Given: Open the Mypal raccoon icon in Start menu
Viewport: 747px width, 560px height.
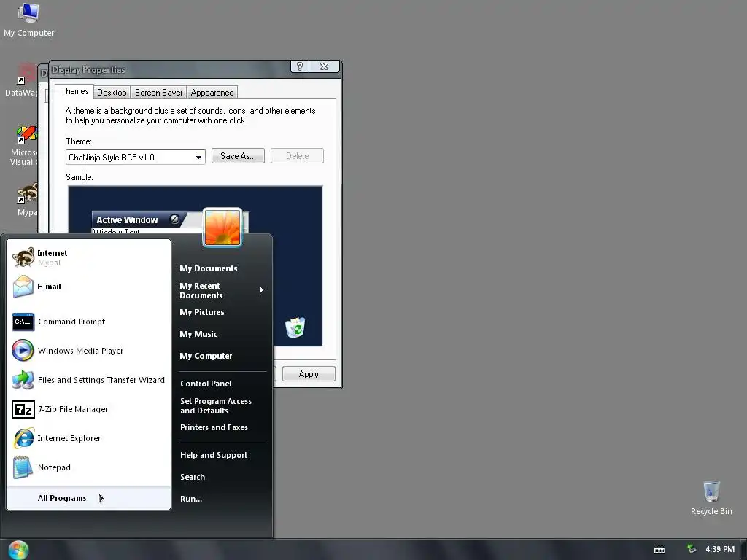Looking at the screenshot, I should click(23, 257).
